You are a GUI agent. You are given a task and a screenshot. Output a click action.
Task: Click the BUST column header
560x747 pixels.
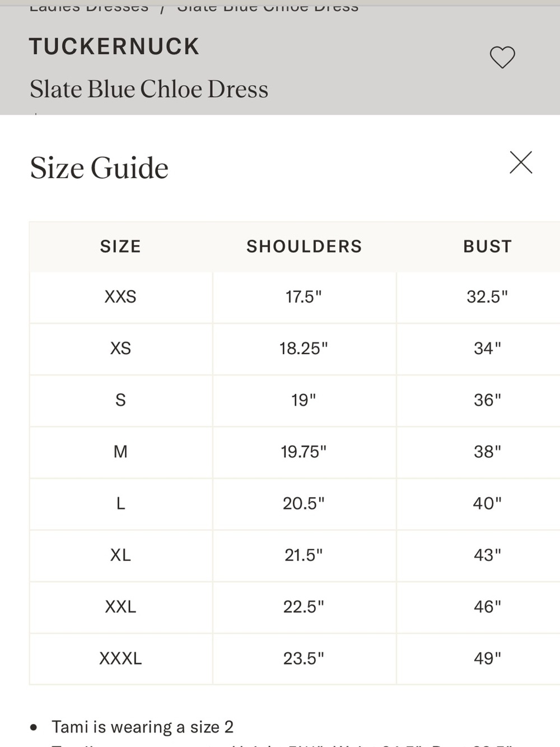[487, 247]
